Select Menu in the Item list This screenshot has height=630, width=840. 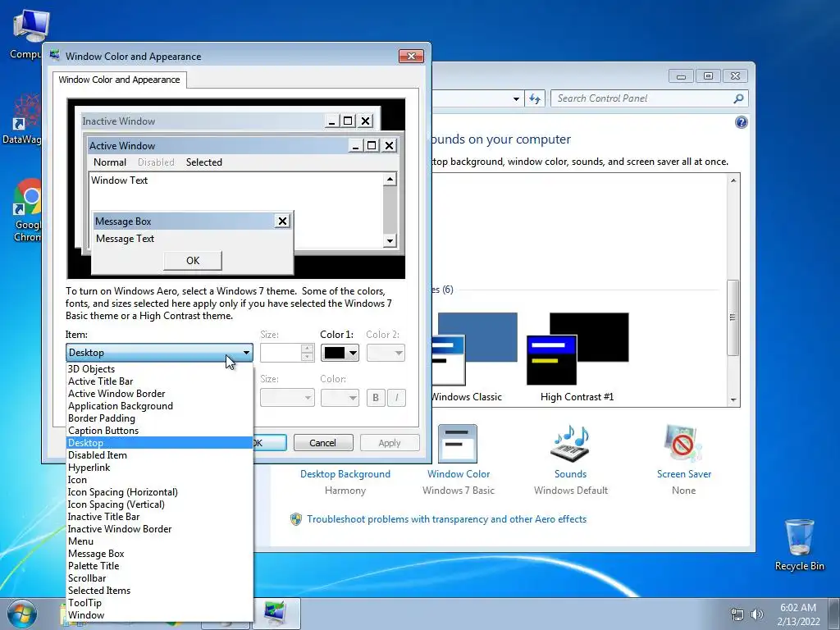159,541
